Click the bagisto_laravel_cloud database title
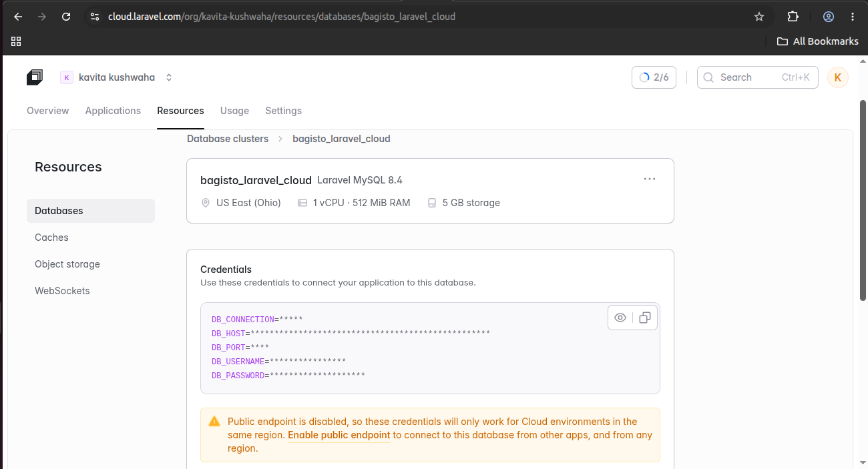Screen dimensions: 868x469 (x=256, y=180)
